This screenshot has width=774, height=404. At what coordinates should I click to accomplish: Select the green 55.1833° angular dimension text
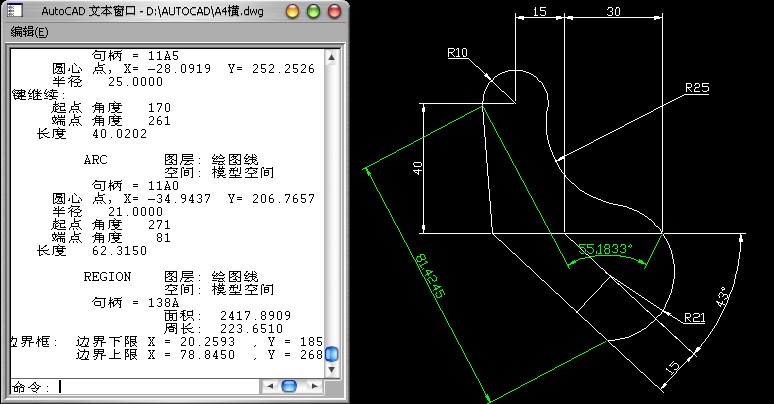(605, 249)
